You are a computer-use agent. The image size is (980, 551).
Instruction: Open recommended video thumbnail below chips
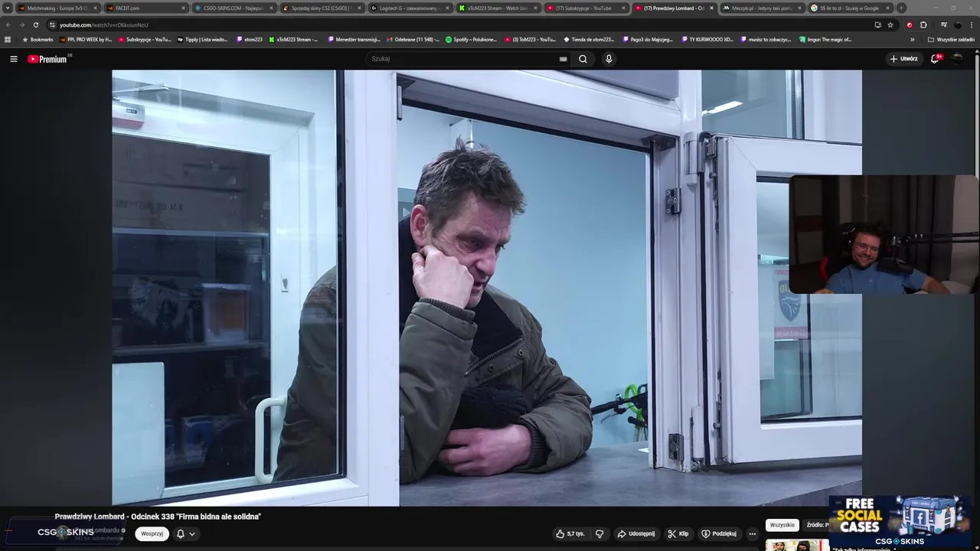pos(797,546)
